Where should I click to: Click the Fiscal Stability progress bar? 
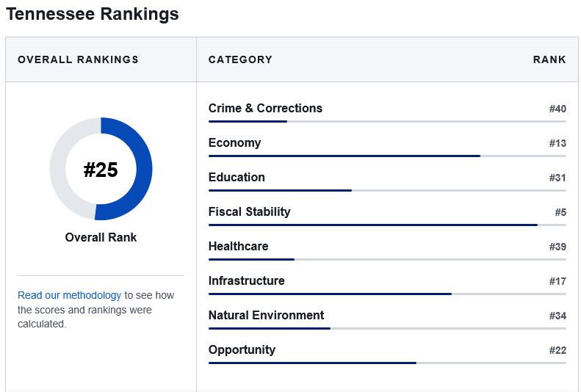(387, 225)
